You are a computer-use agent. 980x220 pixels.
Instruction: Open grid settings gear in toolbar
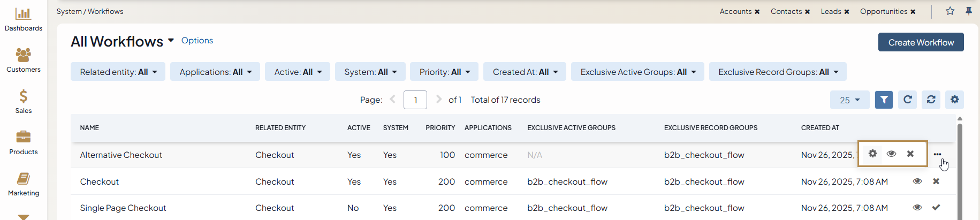coord(955,100)
